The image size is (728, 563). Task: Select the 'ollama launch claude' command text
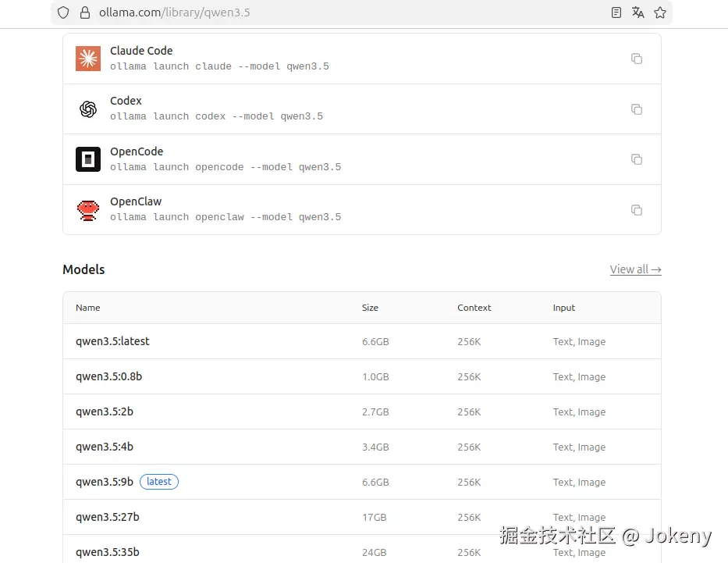pyautogui.click(x=219, y=66)
